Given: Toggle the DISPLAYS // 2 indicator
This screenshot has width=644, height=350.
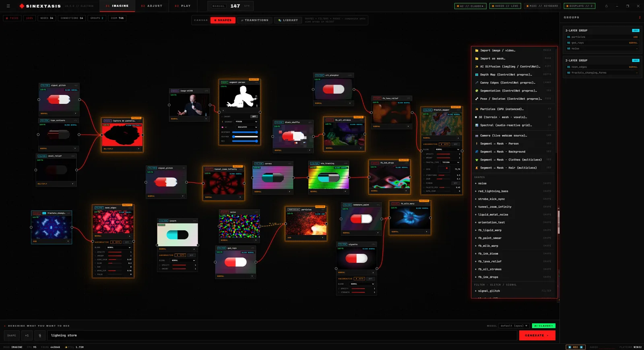Looking at the screenshot, I should (580, 6).
